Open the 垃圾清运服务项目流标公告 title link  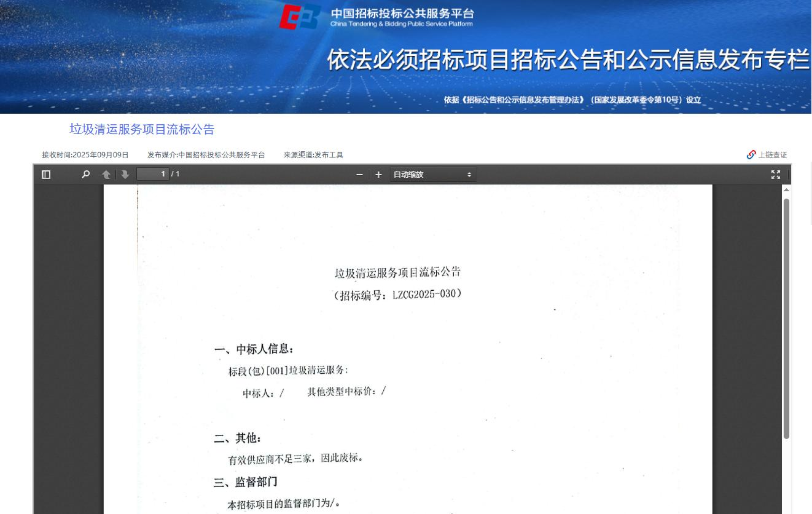click(142, 129)
